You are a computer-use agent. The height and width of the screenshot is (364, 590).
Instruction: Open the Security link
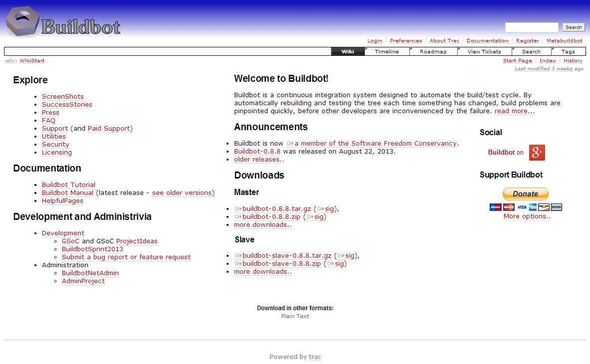click(x=55, y=145)
